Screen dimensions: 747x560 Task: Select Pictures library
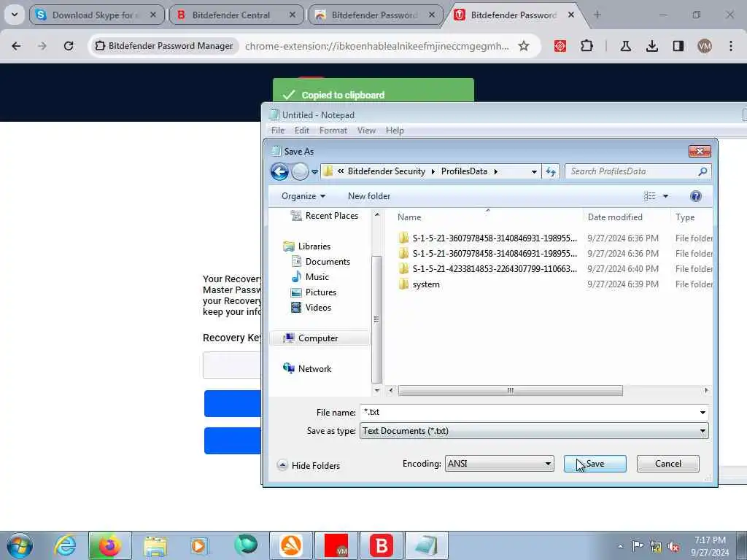click(x=314, y=292)
